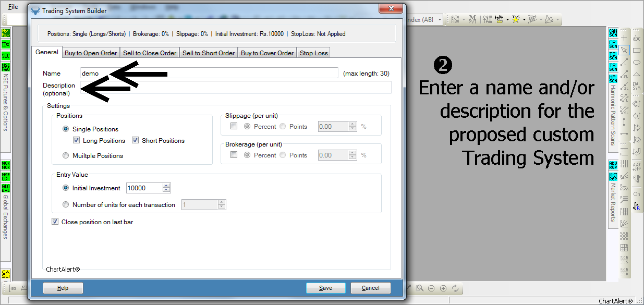This screenshot has width=644, height=305.
Task: Click the EW SYM Elliott wave tool
Action: [x=637, y=86]
